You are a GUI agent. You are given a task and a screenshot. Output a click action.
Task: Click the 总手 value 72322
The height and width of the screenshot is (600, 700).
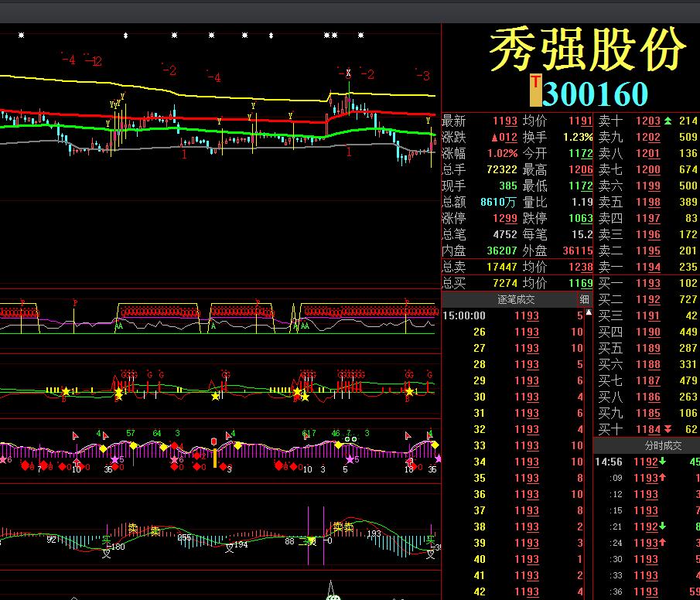click(502, 169)
